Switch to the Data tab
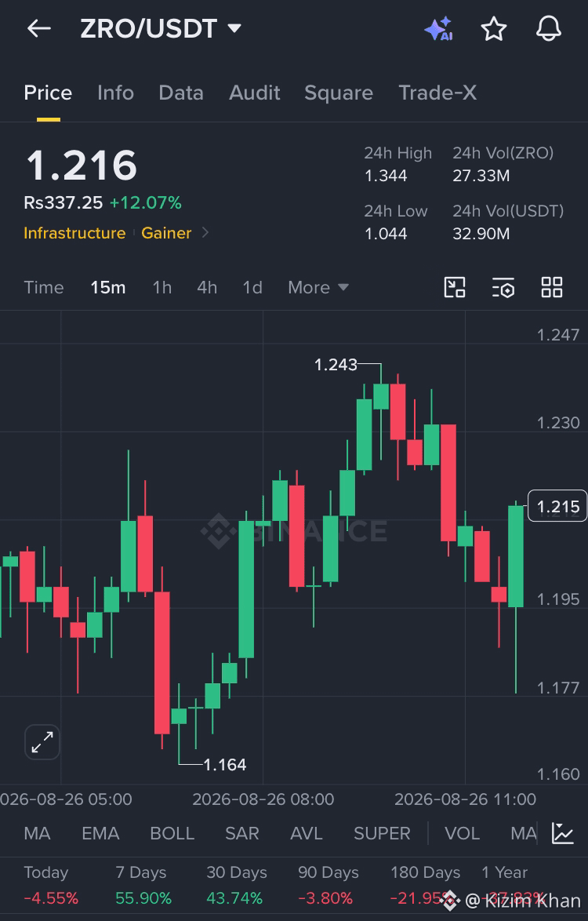The height and width of the screenshot is (921, 588). pos(181,93)
